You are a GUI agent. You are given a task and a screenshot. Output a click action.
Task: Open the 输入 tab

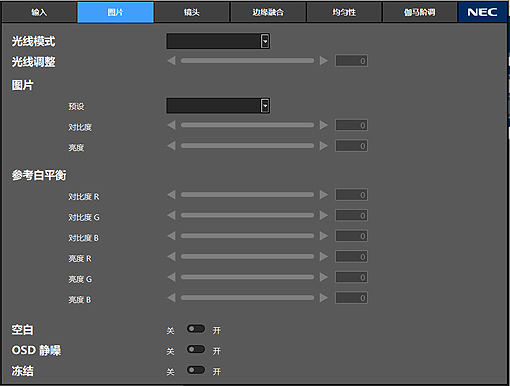[39, 12]
